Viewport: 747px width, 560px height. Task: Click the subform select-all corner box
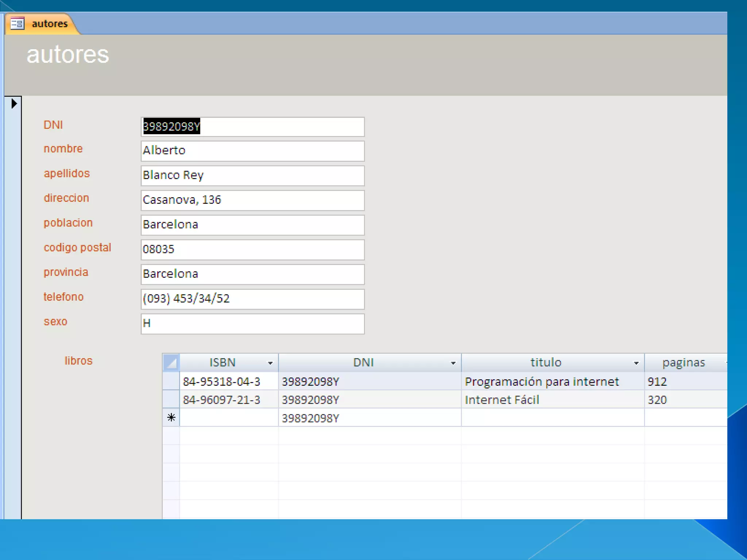171,362
